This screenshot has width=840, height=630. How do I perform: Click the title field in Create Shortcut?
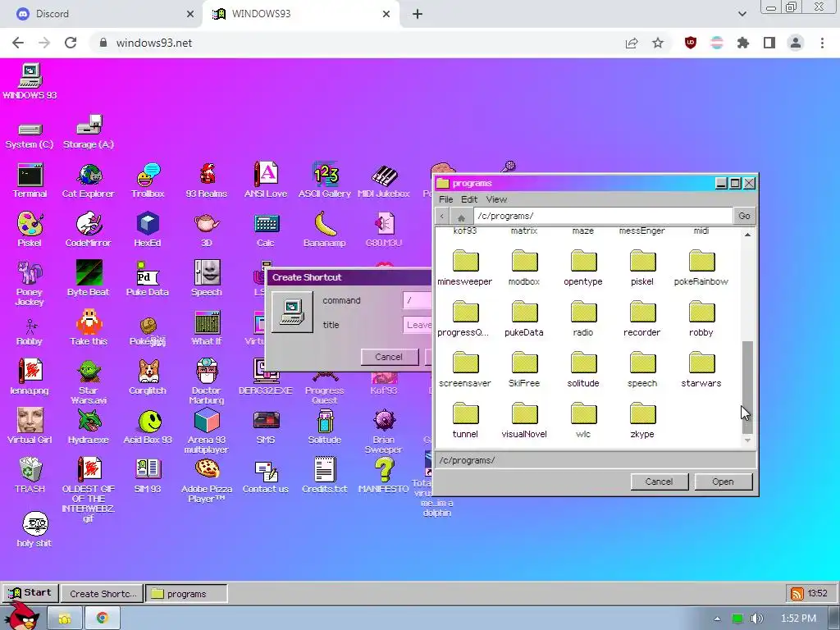click(x=418, y=325)
